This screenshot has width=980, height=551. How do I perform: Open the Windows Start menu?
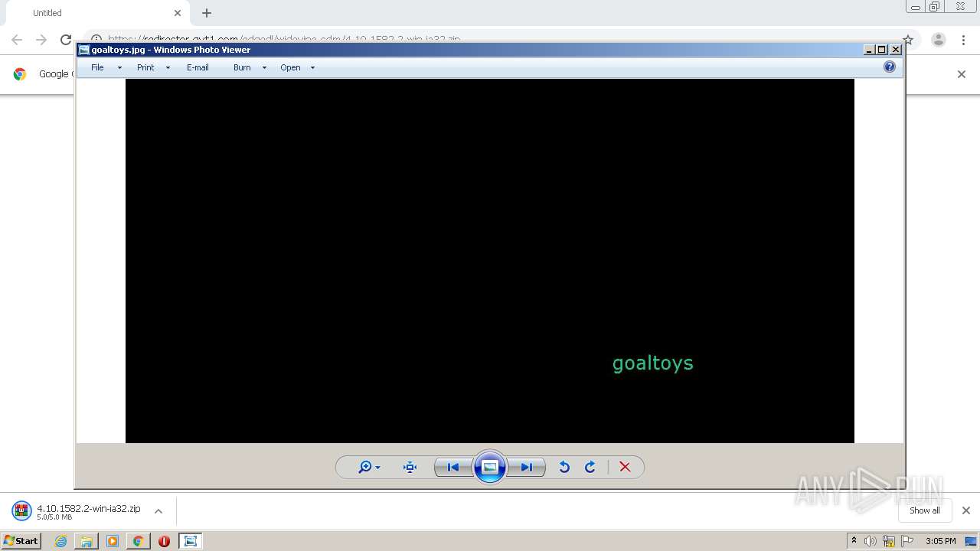(21, 540)
